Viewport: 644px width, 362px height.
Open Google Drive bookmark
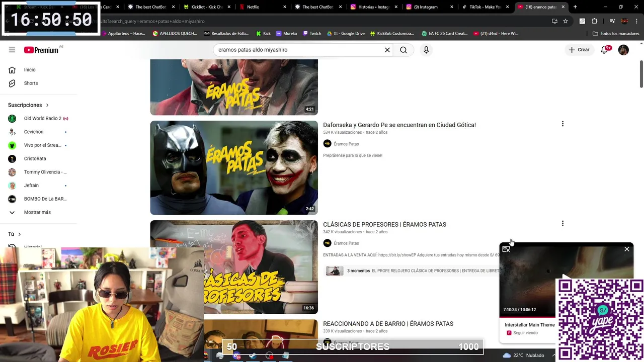click(x=346, y=33)
